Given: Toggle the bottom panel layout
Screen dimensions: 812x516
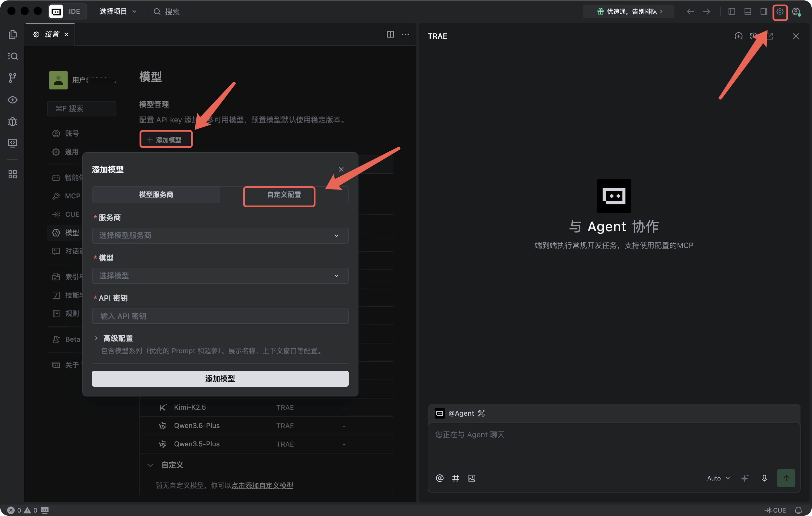Looking at the screenshot, I should click(x=748, y=11).
